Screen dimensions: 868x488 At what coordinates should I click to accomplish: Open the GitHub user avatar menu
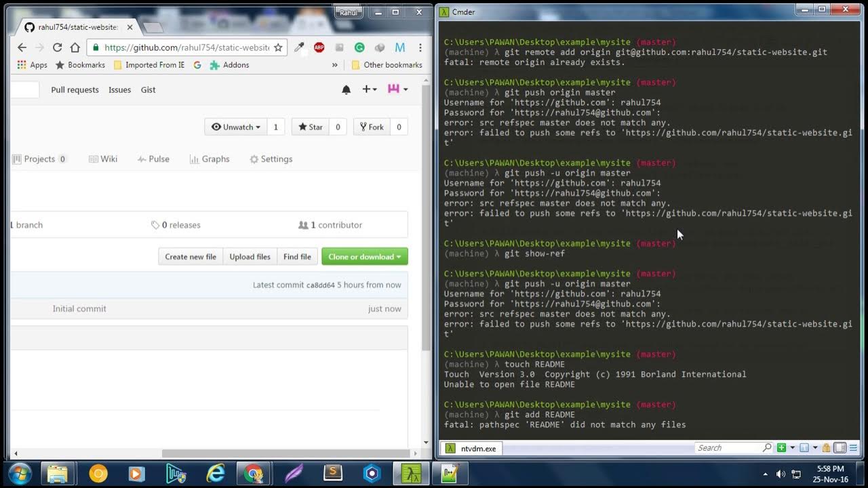coord(397,89)
